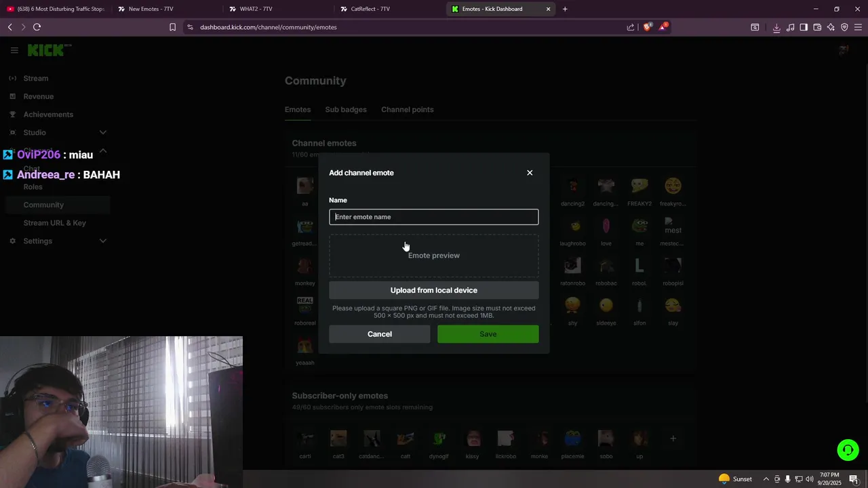Click the placeme subscriber emote
868x488 pixels.
click(x=572, y=439)
